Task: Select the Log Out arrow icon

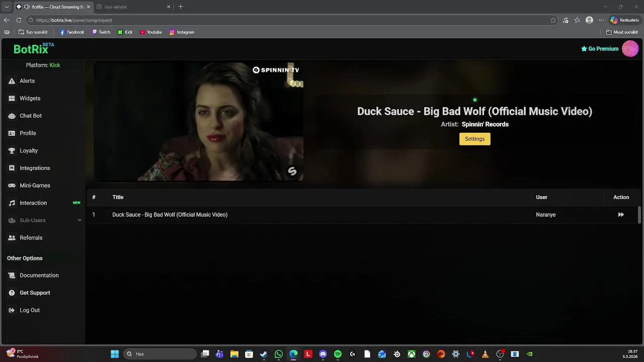Action: click(12, 310)
